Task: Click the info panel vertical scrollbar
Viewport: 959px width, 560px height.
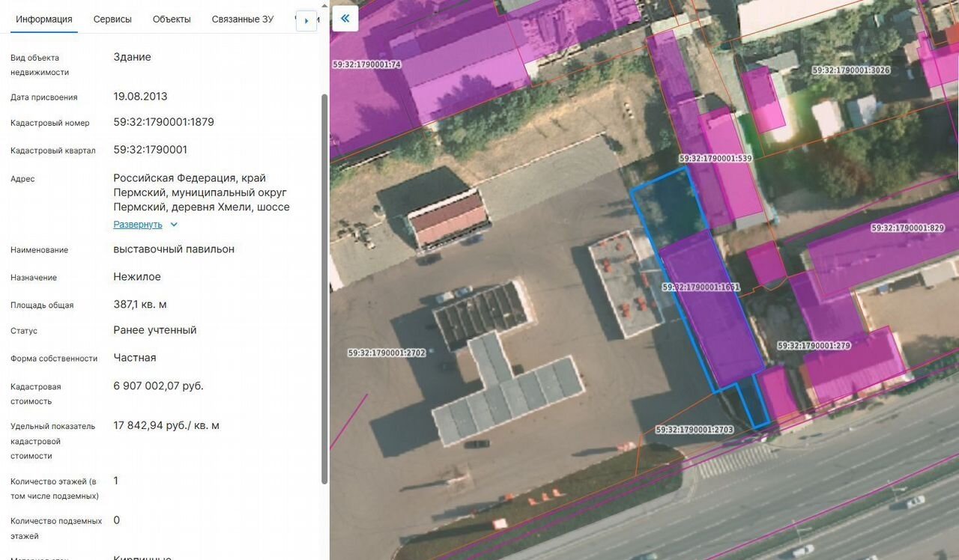Action: point(324,284)
